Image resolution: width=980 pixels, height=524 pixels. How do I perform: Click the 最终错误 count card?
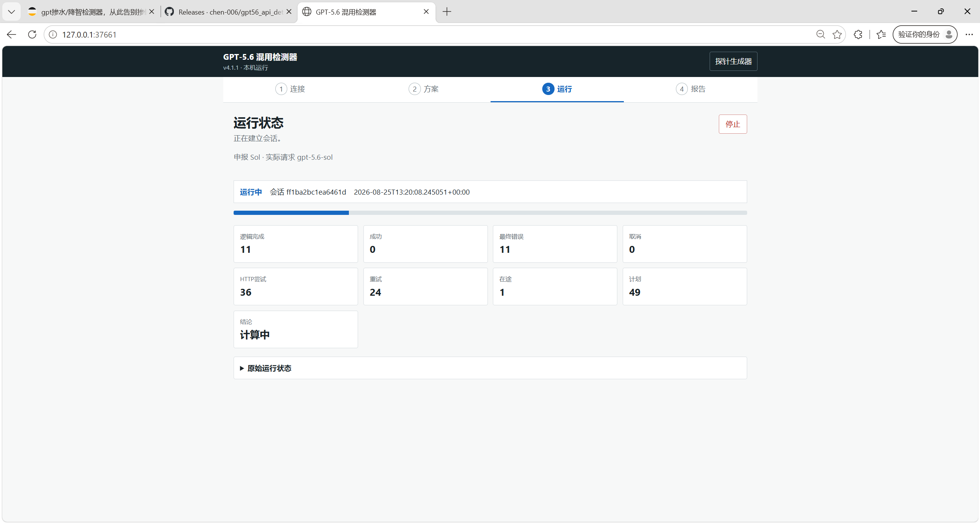click(x=555, y=244)
